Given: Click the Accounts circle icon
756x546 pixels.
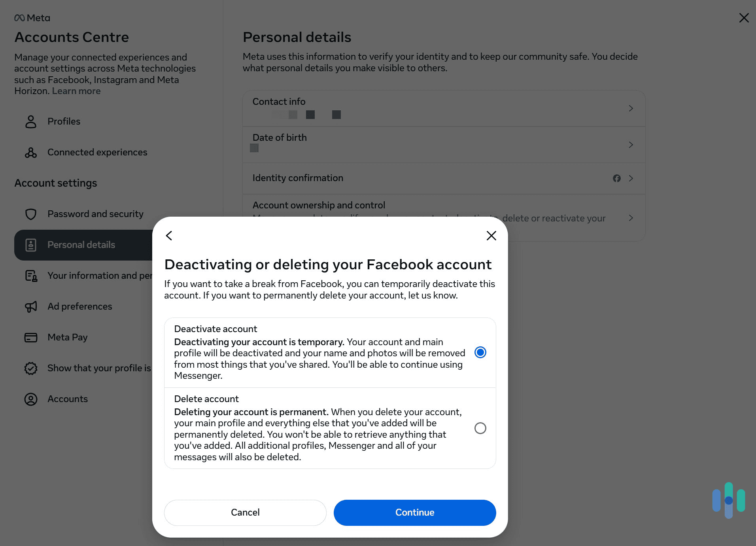Looking at the screenshot, I should click(31, 399).
